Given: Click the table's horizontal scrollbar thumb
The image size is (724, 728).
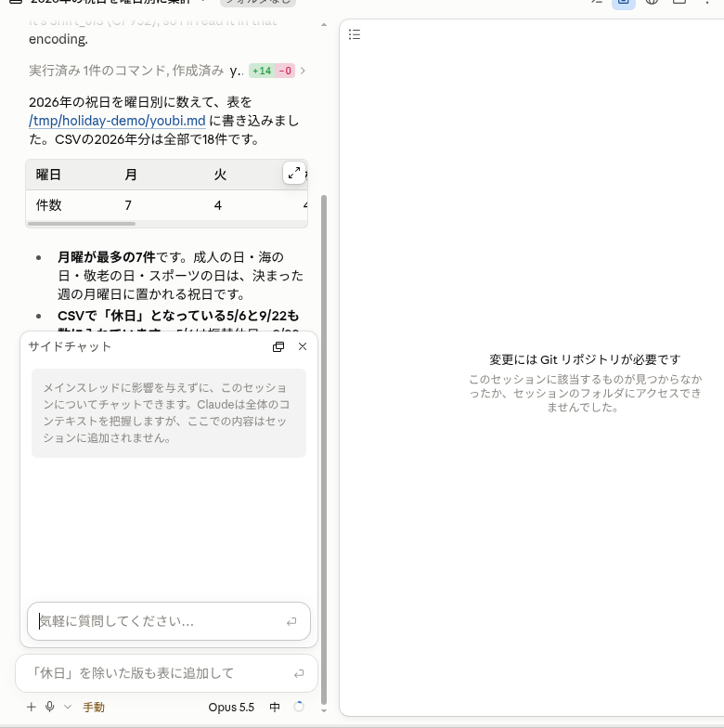Looking at the screenshot, I should pyautogui.click(x=82, y=224).
